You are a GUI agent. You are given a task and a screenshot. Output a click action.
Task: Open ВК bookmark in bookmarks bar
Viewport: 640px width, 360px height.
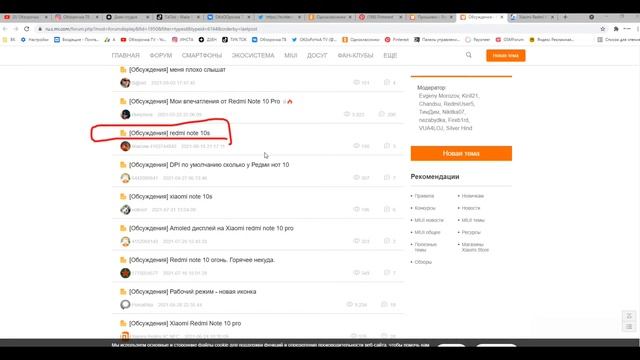click(x=9, y=40)
